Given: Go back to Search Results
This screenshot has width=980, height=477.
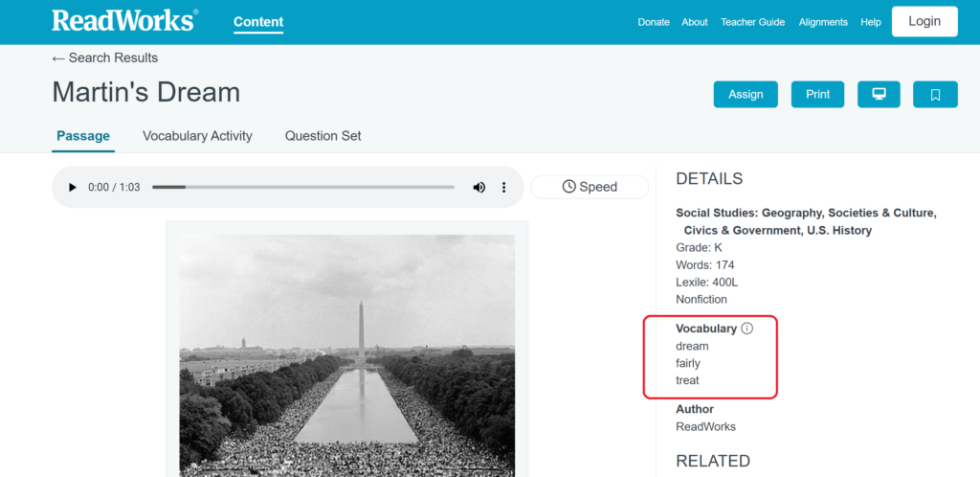Looking at the screenshot, I should point(105,58).
